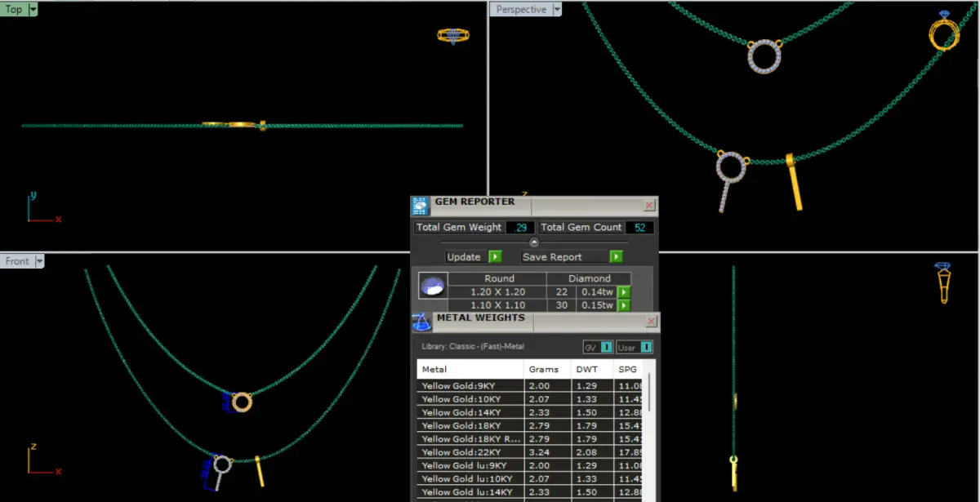Select the Yellow Gold lu:14KY row
The width and height of the screenshot is (980, 502).
(x=530, y=491)
